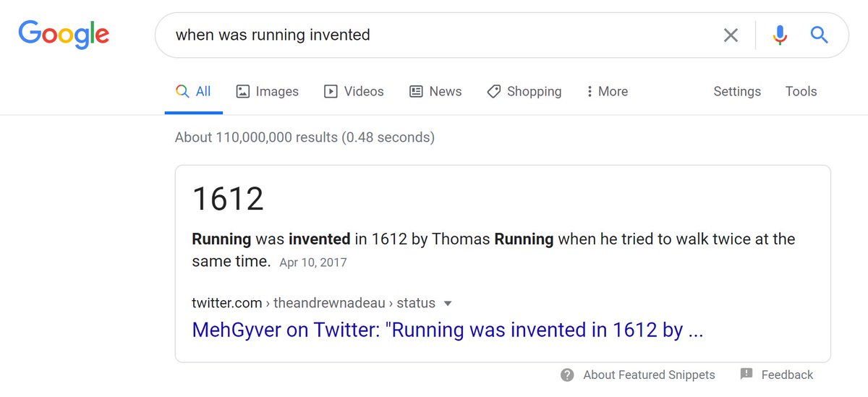Start voice search with microphone icon
Viewport: 868px width, 397px height.
pos(779,35)
